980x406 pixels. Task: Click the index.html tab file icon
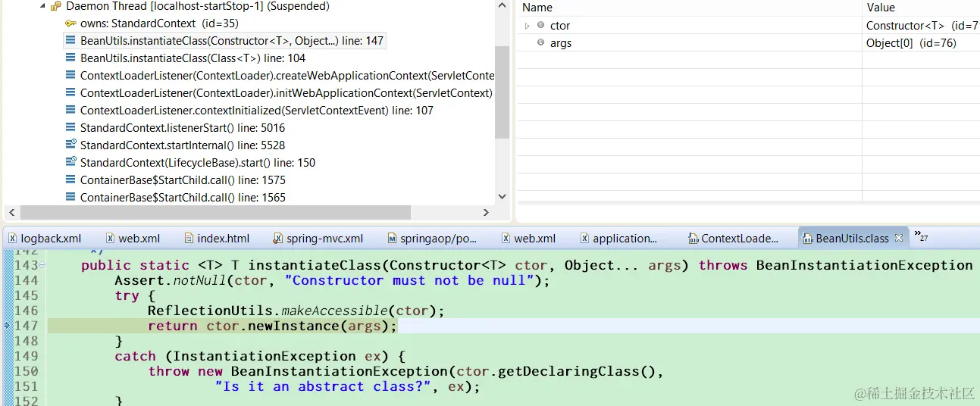[189, 238]
